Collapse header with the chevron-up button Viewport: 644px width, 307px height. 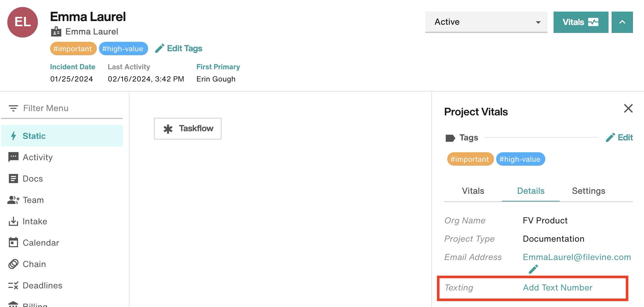click(622, 22)
